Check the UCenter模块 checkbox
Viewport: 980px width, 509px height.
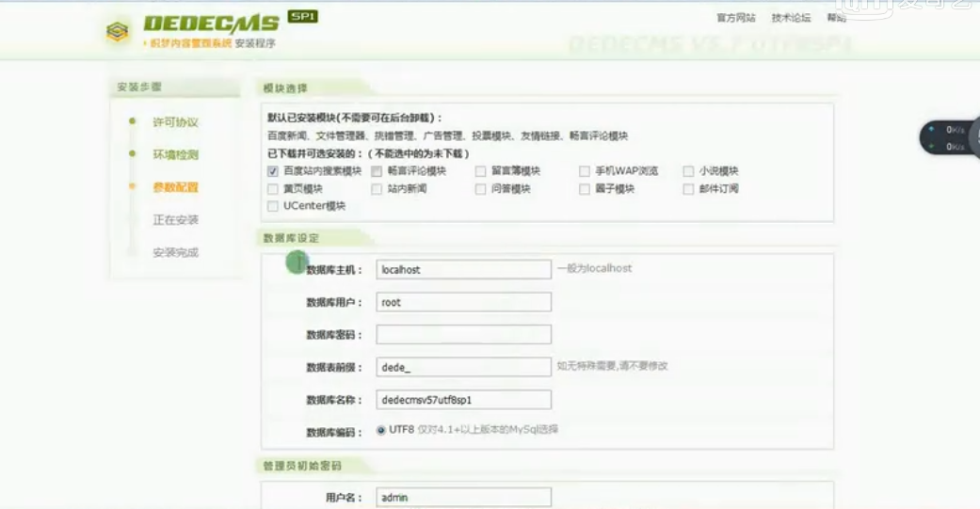(272, 206)
